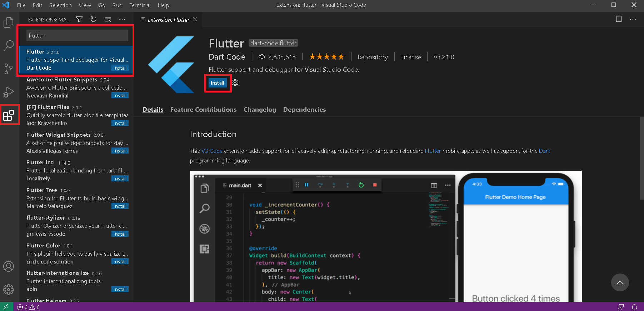Switch to Feature Contributions tab
The height and width of the screenshot is (311, 644).
203,110
